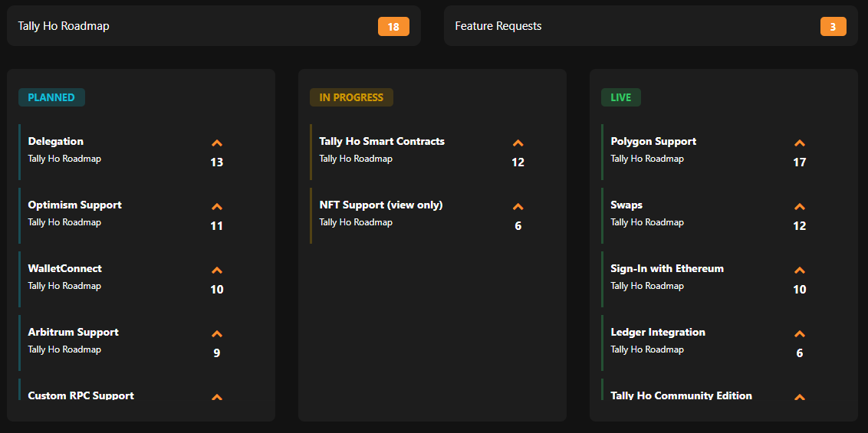The image size is (868, 433).
Task: Click board name under Tally Ho Smart Contracts
Action: (355, 159)
